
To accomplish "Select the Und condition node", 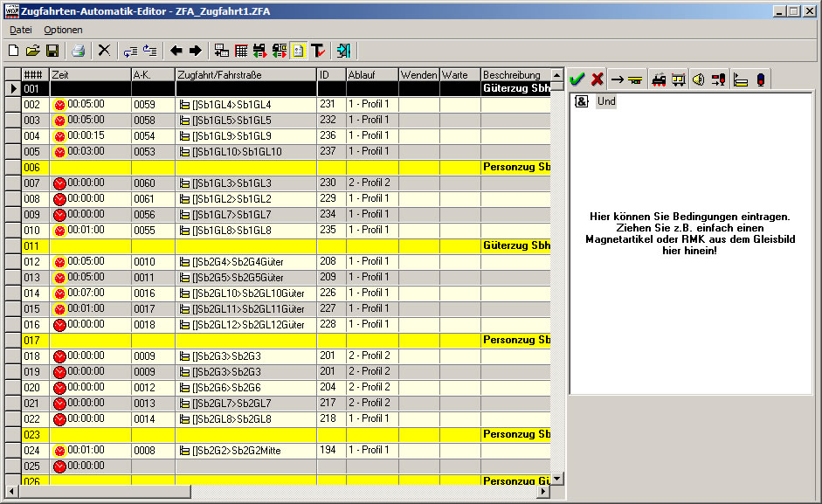I will (x=606, y=101).
